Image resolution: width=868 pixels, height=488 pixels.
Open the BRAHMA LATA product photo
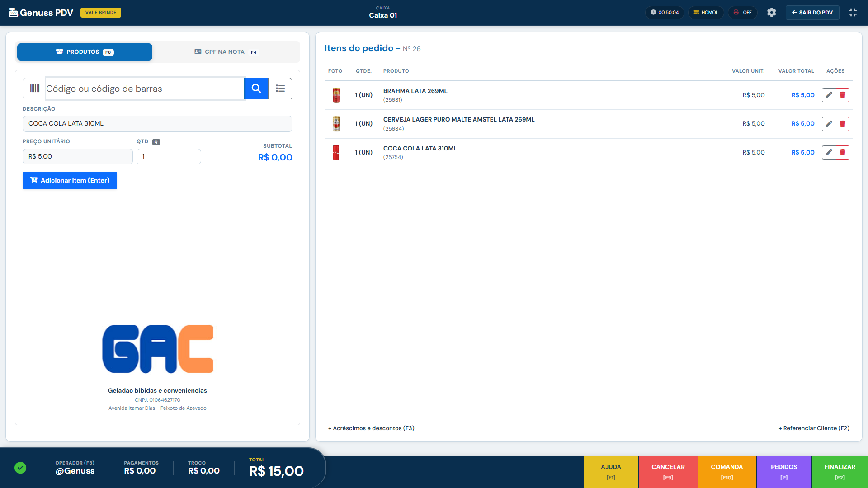pos(336,95)
